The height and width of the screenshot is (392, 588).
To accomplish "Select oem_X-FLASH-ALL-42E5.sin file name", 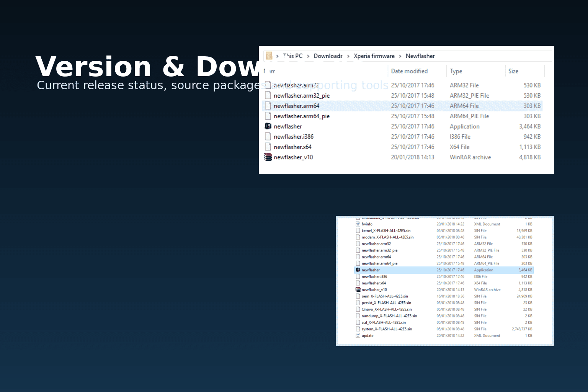I will click(385, 296).
